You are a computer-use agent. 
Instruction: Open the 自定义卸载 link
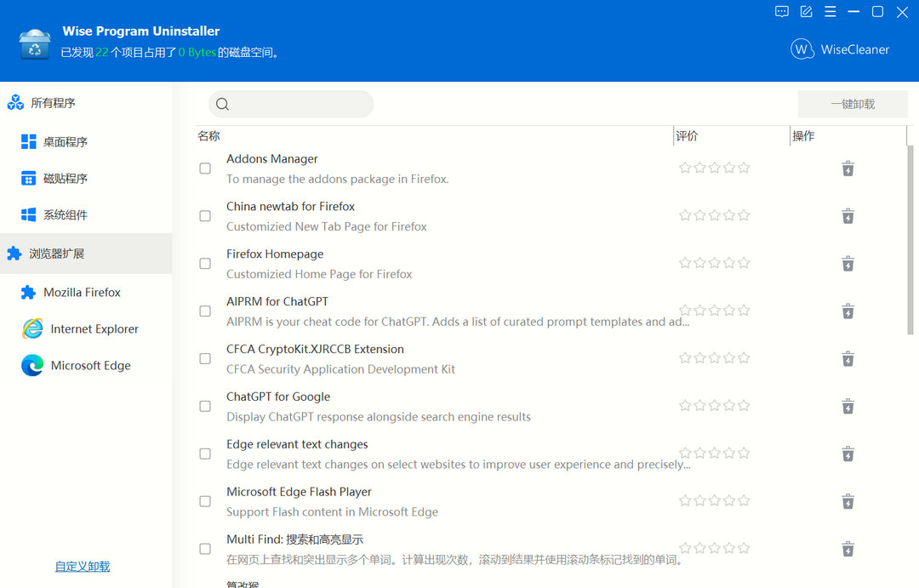click(x=82, y=565)
